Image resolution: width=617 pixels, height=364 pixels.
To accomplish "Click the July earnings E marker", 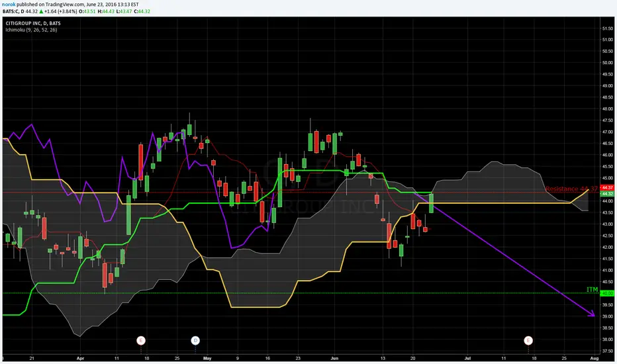I will [x=528, y=340].
